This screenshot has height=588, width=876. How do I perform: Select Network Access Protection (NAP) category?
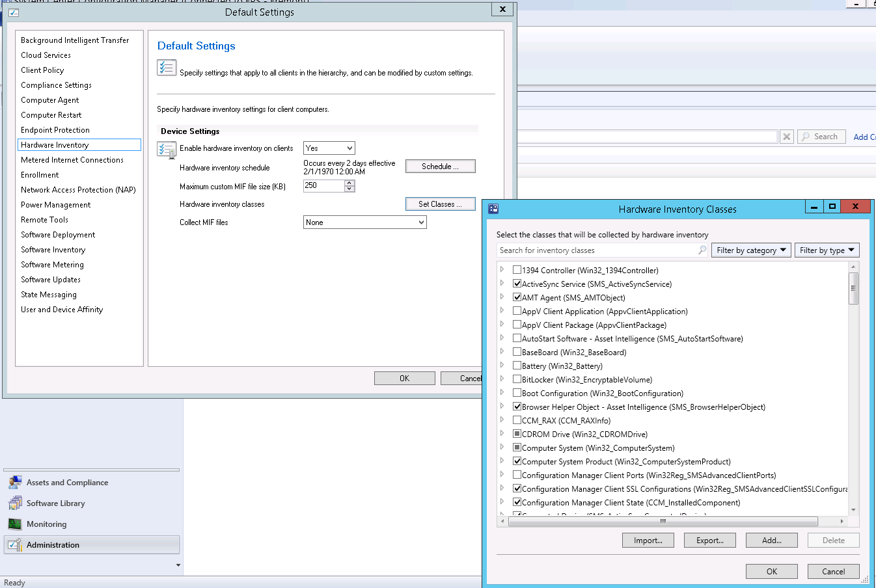click(x=78, y=190)
